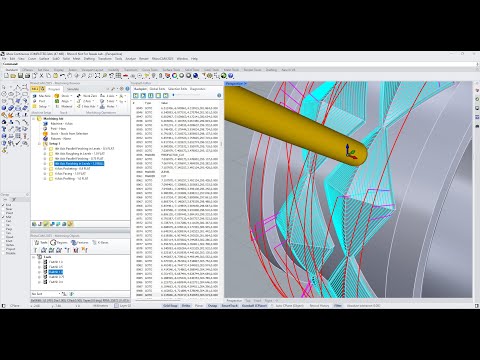
Task: Open the 4 Axis operations dropdown
Action: click(x=109, y=96)
